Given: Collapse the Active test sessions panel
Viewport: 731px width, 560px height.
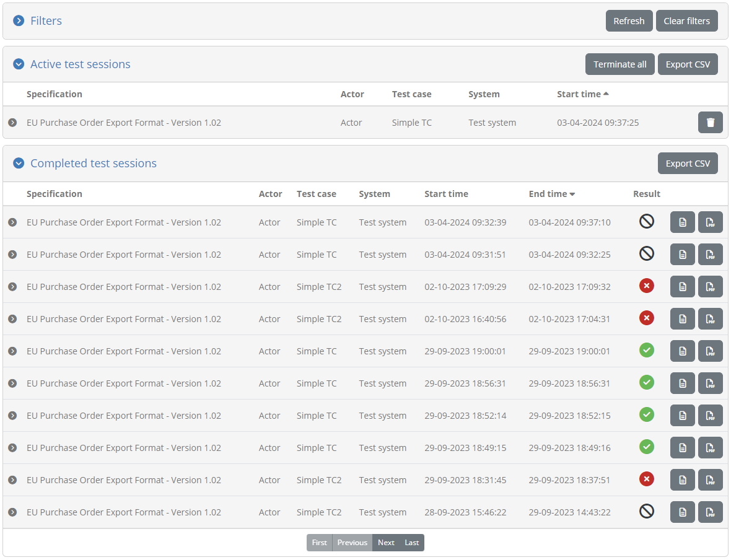Looking at the screenshot, I should click(x=19, y=64).
